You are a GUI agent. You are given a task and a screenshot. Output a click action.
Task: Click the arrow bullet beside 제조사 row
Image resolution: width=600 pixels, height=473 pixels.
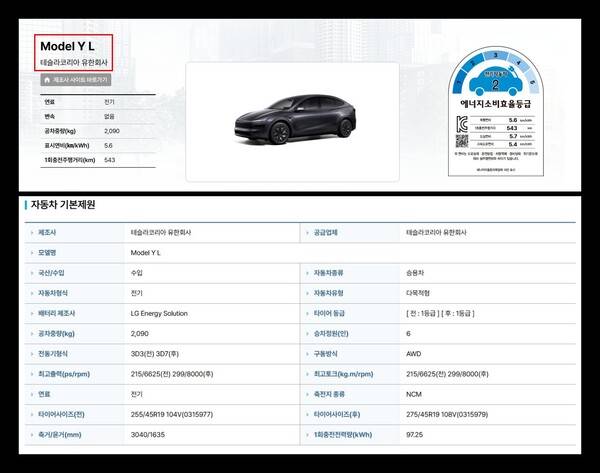click(32, 232)
